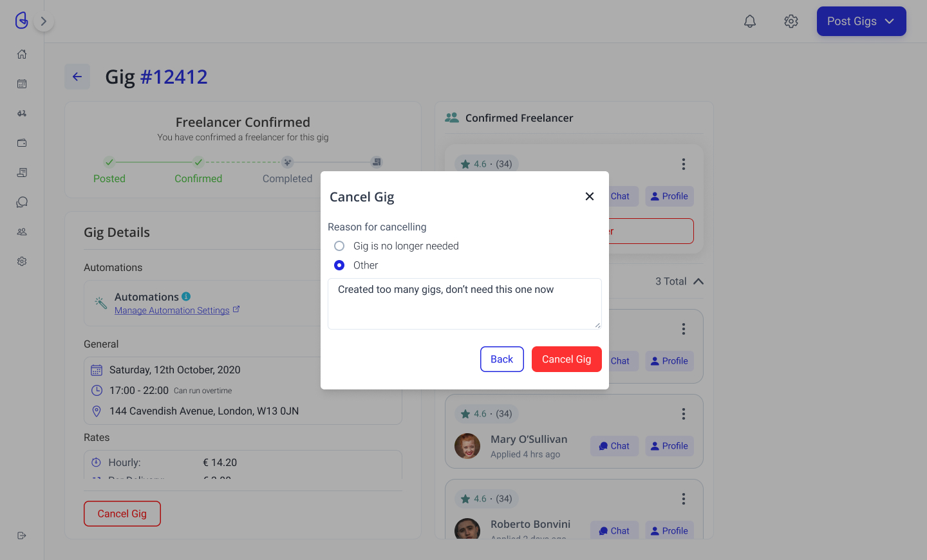Image resolution: width=927 pixels, height=560 pixels.
Task: Chat with Mary O'Sullivan
Action: (615, 446)
